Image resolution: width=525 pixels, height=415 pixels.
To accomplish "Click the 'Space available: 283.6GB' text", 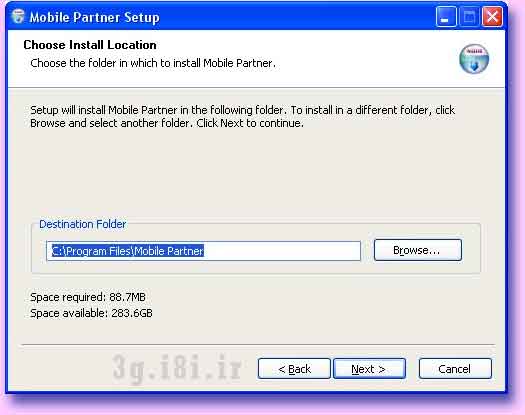I will pyautogui.click(x=91, y=313).
